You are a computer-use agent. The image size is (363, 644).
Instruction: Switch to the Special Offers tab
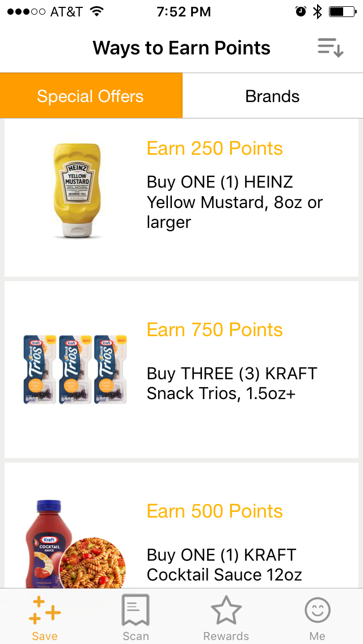tap(91, 96)
